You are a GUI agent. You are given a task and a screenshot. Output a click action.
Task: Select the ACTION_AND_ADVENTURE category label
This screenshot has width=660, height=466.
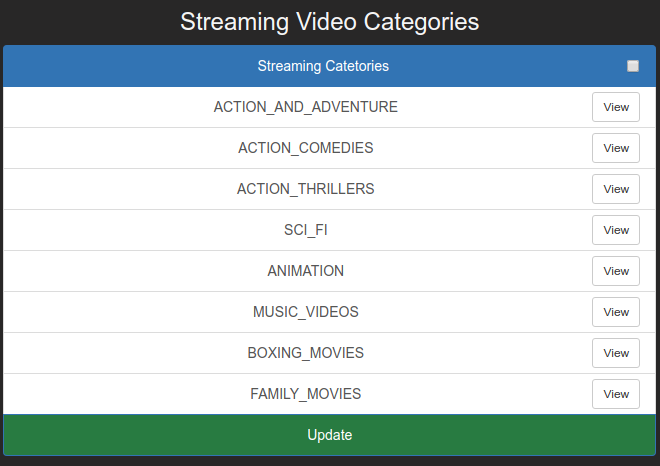(306, 107)
